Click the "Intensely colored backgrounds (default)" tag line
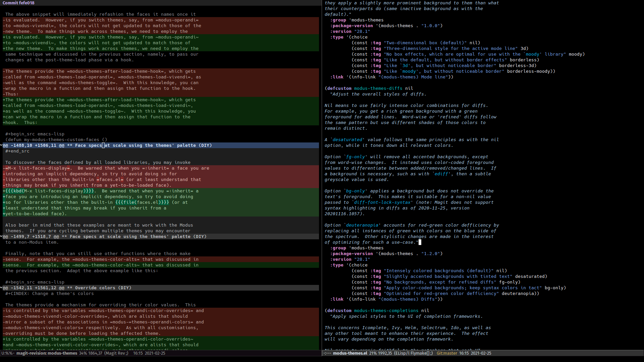The height and width of the screenshot is (362, 644). pyautogui.click(x=429, y=271)
